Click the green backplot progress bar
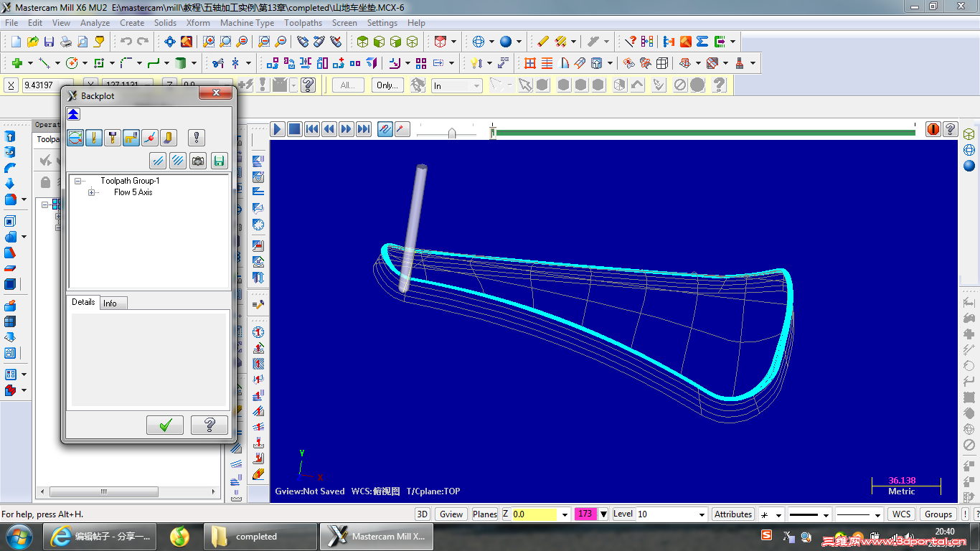Viewport: 980px width, 551px height. tap(705, 132)
